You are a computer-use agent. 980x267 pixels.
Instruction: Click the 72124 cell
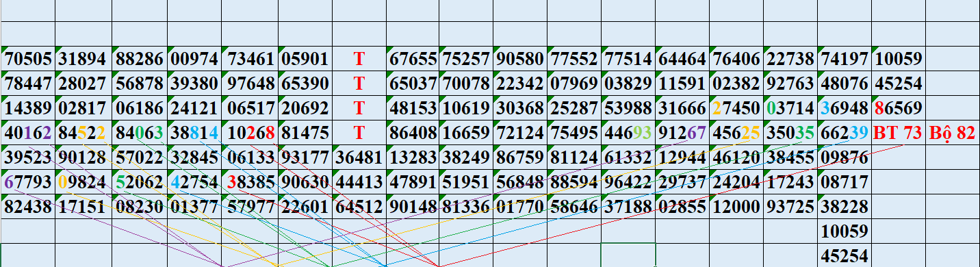[520, 133]
